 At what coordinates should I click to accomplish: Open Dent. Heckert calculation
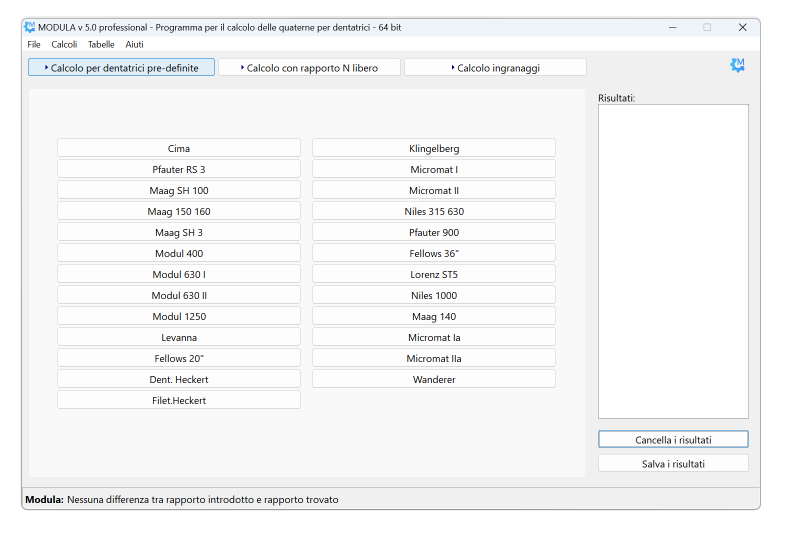coord(179,379)
